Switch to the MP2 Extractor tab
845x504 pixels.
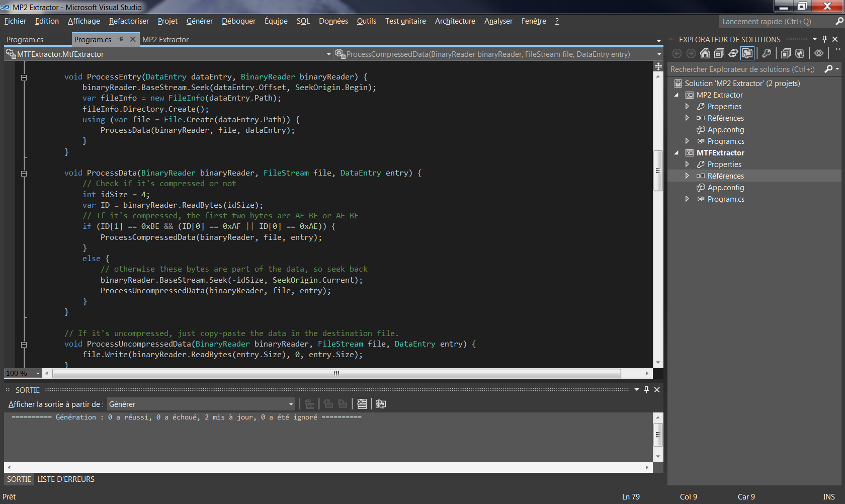tap(166, 39)
